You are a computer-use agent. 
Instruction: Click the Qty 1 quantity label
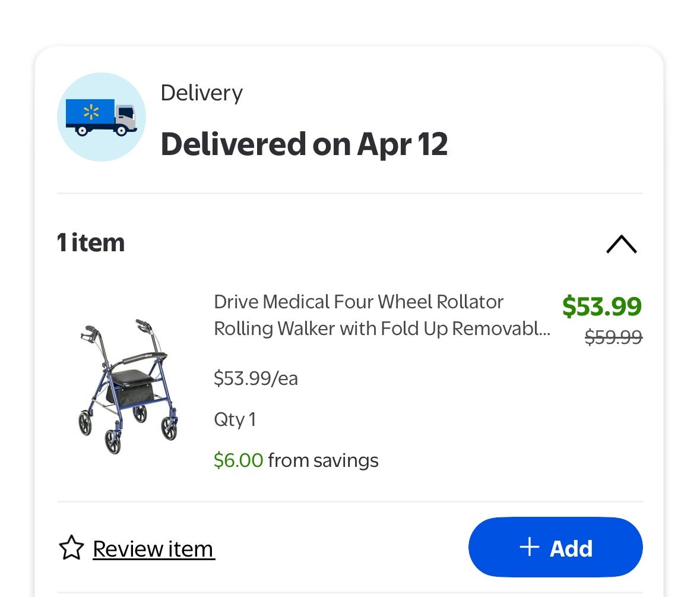234,419
